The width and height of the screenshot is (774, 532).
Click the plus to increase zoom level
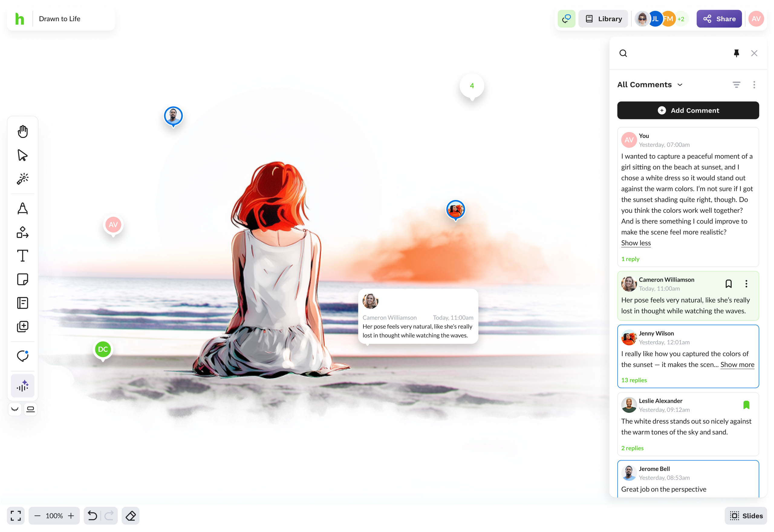(71, 516)
